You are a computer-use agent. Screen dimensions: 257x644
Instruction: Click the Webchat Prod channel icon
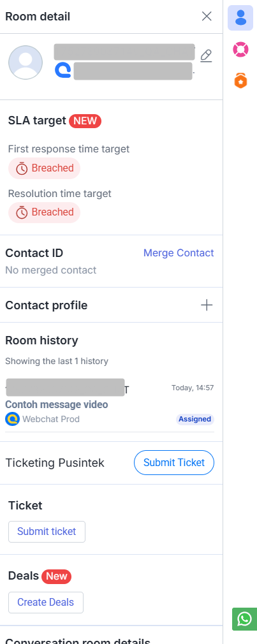tap(12, 419)
